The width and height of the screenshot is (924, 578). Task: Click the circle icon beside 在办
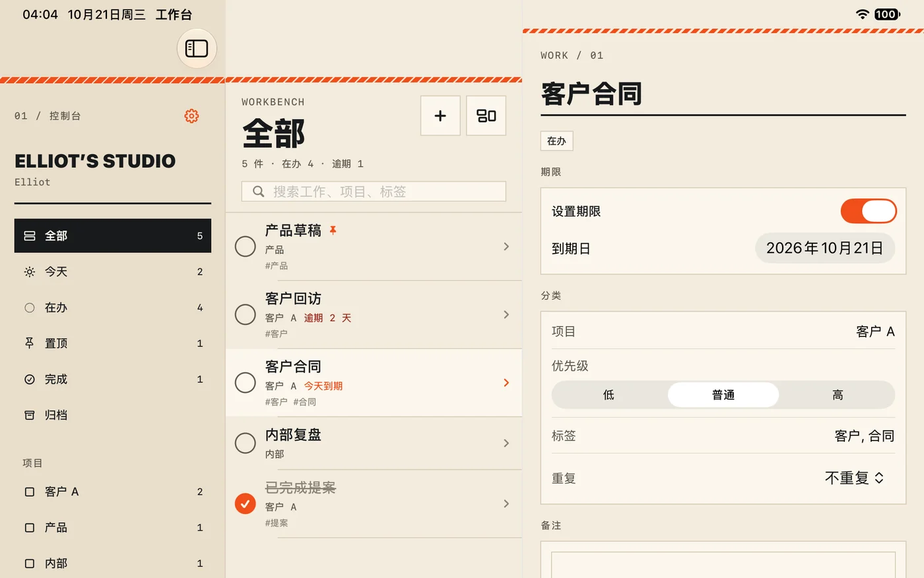[x=30, y=307]
